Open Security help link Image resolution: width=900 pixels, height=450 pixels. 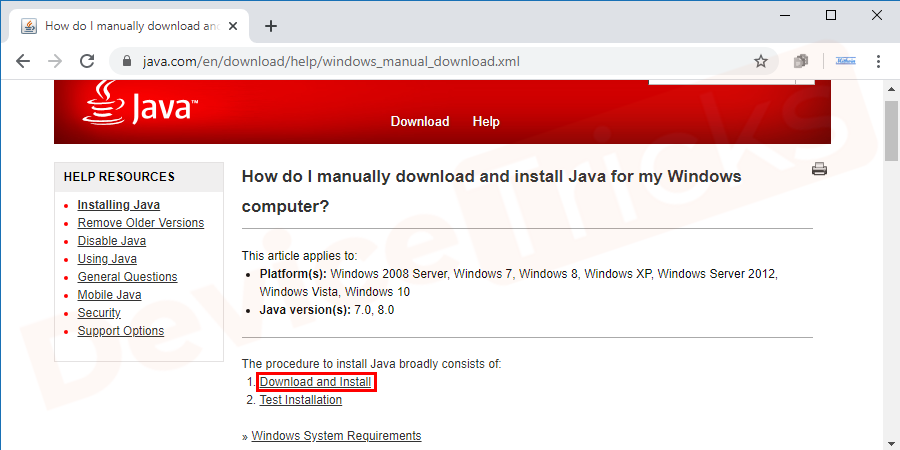[x=99, y=313]
